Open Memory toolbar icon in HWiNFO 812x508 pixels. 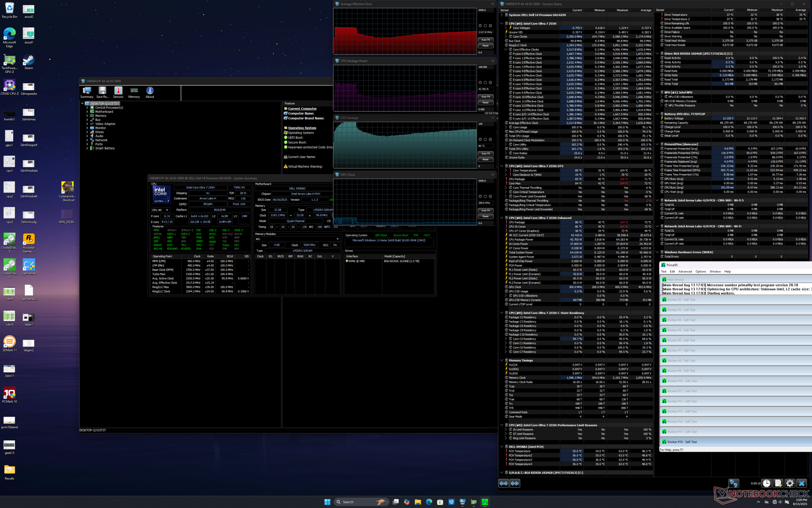click(134, 92)
